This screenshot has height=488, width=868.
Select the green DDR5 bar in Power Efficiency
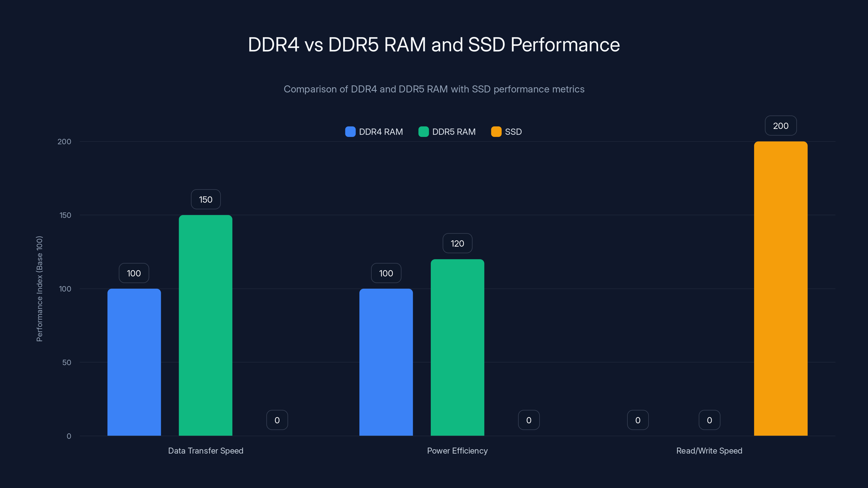[457, 347]
